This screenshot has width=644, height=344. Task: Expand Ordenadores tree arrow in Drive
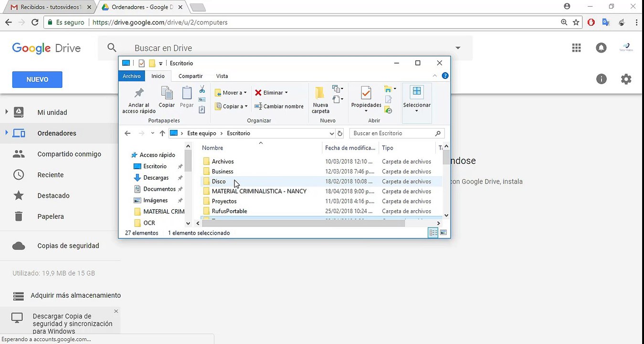coord(7,133)
